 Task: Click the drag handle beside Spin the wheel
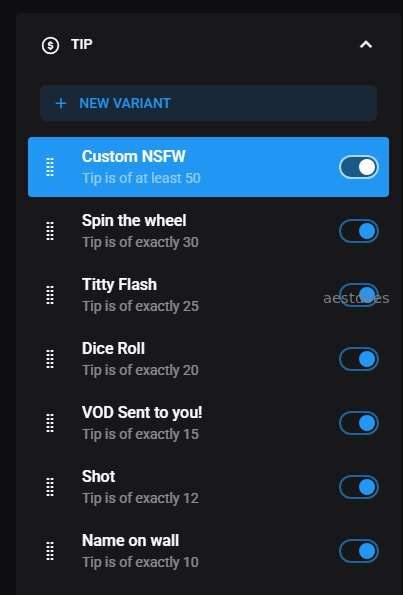pos(50,231)
